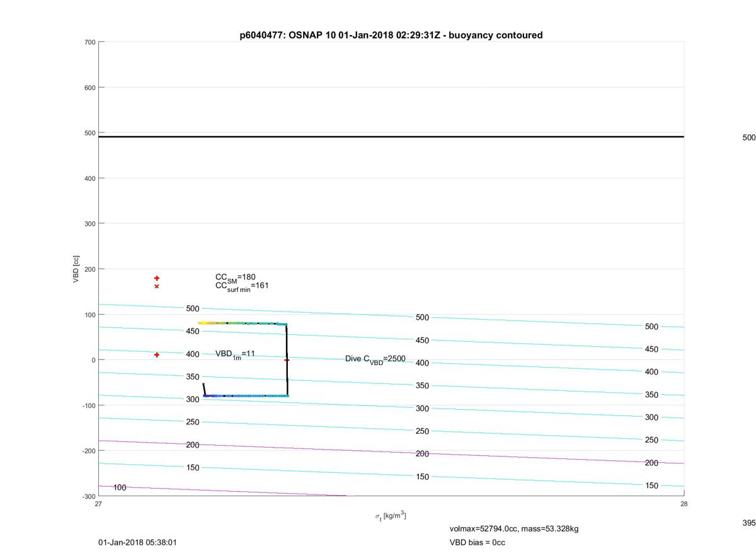Click the "CC SM=180" annotation
The image size is (756, 558).
(236, 277)
